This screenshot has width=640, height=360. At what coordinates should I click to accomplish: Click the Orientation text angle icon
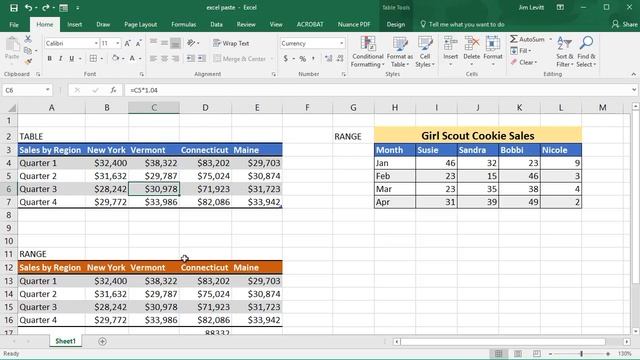[191, 43]
